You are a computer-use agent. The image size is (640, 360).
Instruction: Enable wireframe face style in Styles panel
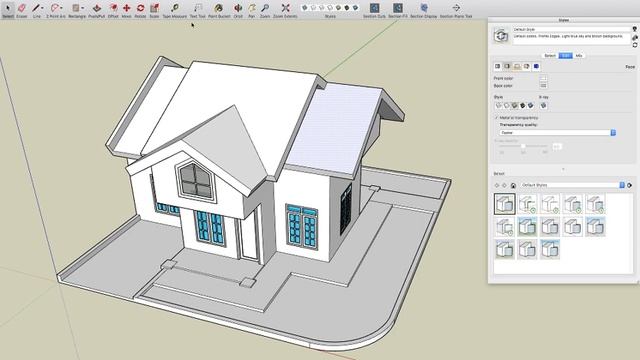pos(498,105)
